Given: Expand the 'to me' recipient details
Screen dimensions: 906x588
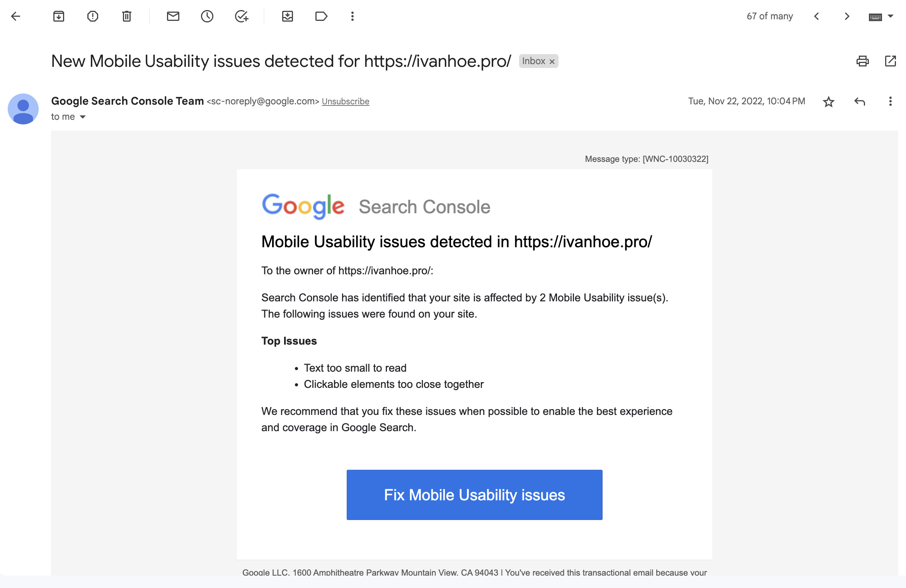Looking at the screenshot, I should point(83,117).
